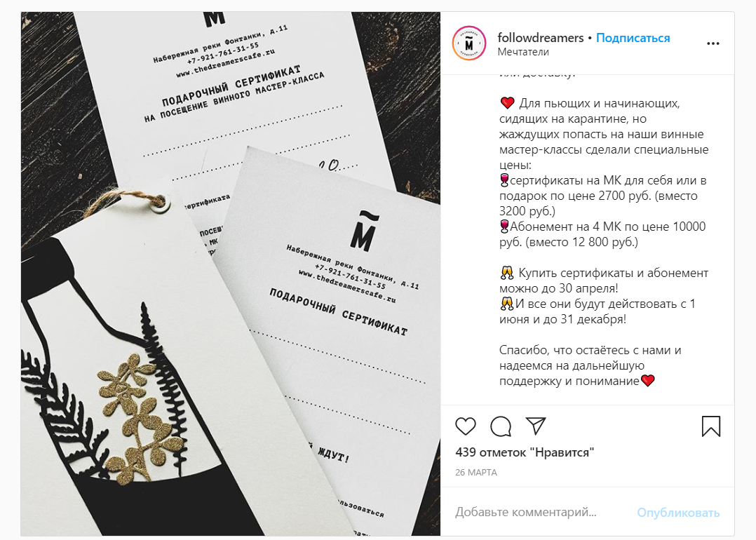Open Мечтатели location link

(x=523, y=52)
